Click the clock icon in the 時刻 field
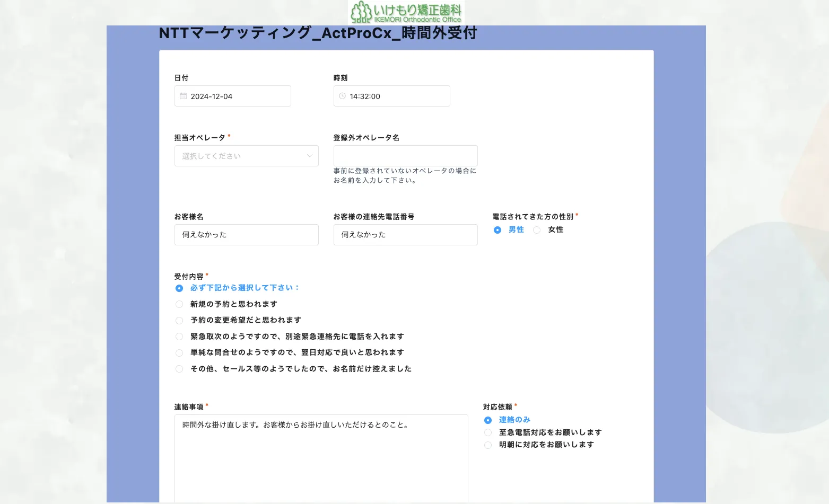The width and height of the screenshot is (829, 504). pos(342,96)
